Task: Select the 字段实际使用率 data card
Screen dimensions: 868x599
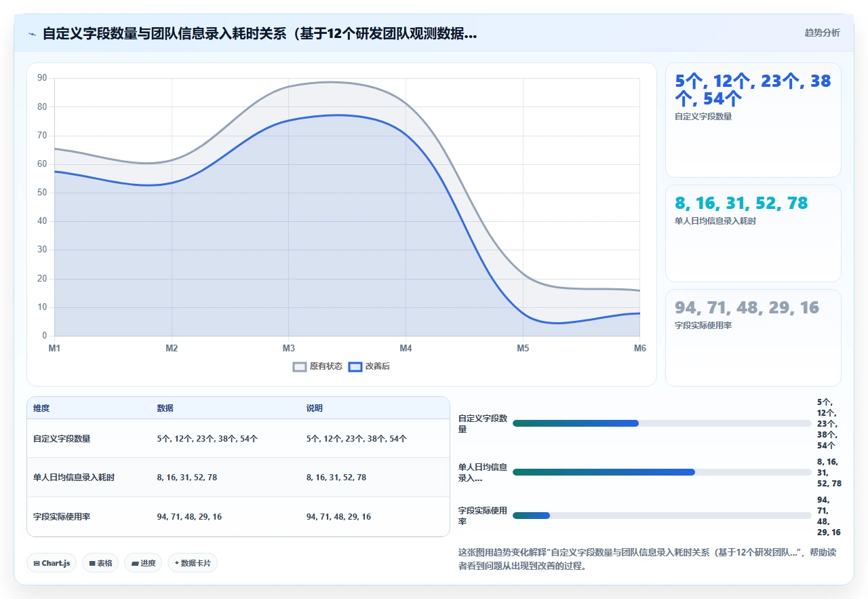Action: coord(753,338)
